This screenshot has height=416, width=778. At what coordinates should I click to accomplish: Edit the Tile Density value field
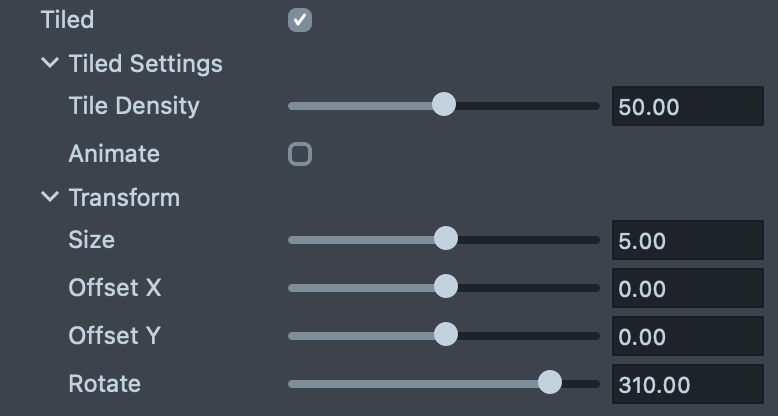pyautogui.click(x=687, y=106)
